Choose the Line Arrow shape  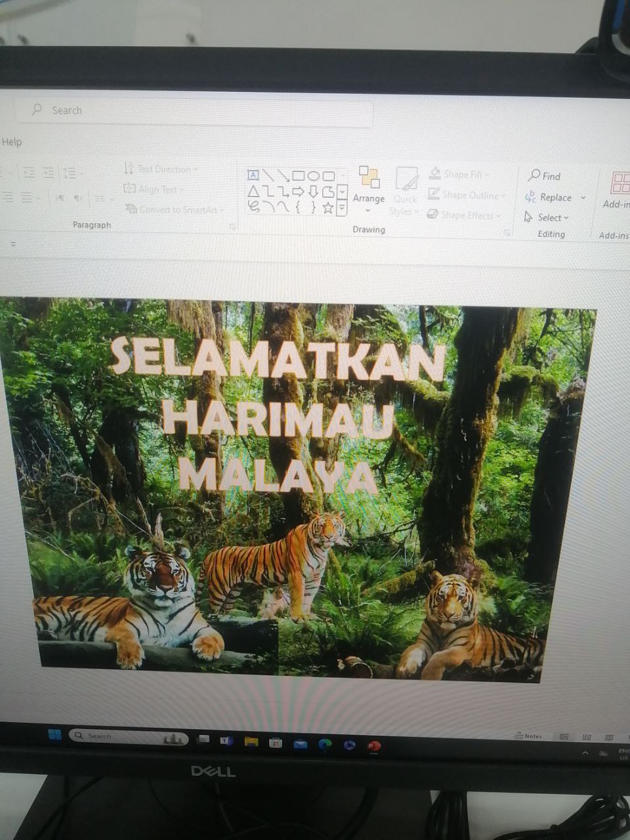pos(283,175)
